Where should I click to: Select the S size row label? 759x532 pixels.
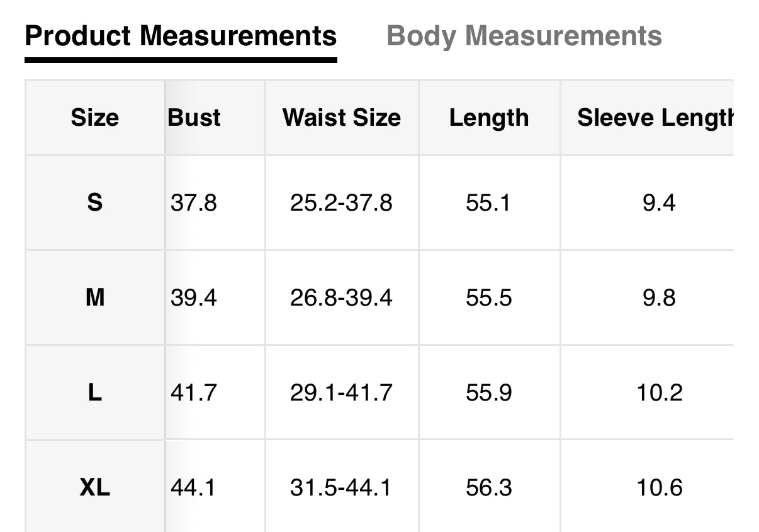point(94,202)
